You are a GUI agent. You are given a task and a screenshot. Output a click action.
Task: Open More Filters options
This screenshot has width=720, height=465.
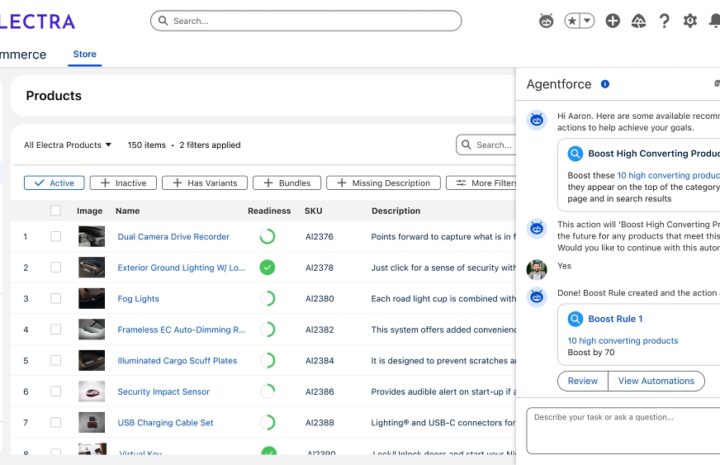[x=481, y=183]
